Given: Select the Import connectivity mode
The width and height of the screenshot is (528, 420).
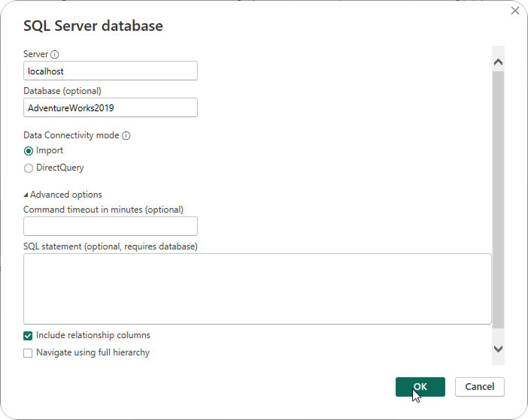Looking at the screenshot, I should pyautogui.click(x=29, y=150).
